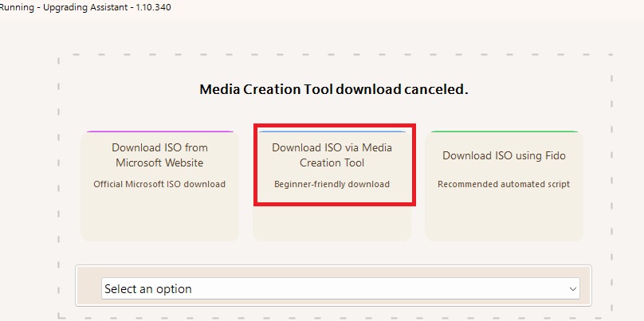
Task: Click the blue accent bar on Media Creation card
Action: pos(332,131)
